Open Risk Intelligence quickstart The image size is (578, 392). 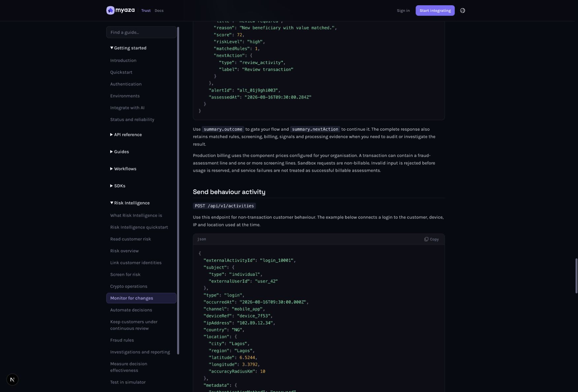pyautogui.click(x=139, y=228)
